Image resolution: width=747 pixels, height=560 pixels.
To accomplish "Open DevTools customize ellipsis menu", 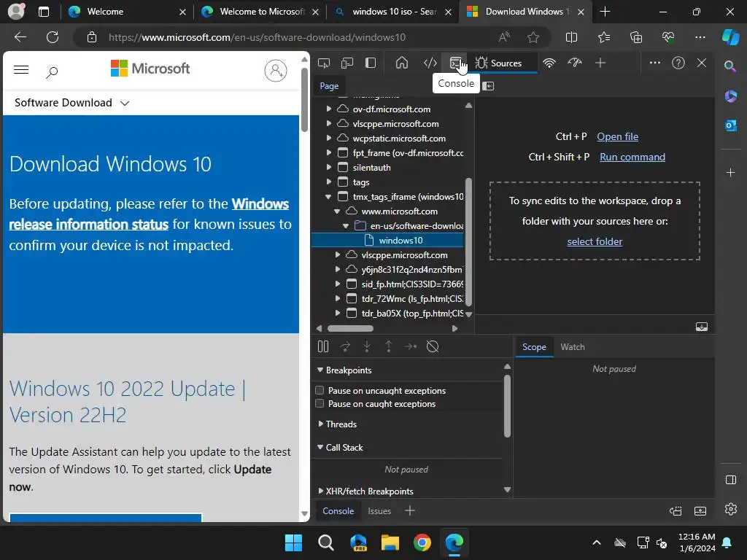I will click(x=655, y=63).
